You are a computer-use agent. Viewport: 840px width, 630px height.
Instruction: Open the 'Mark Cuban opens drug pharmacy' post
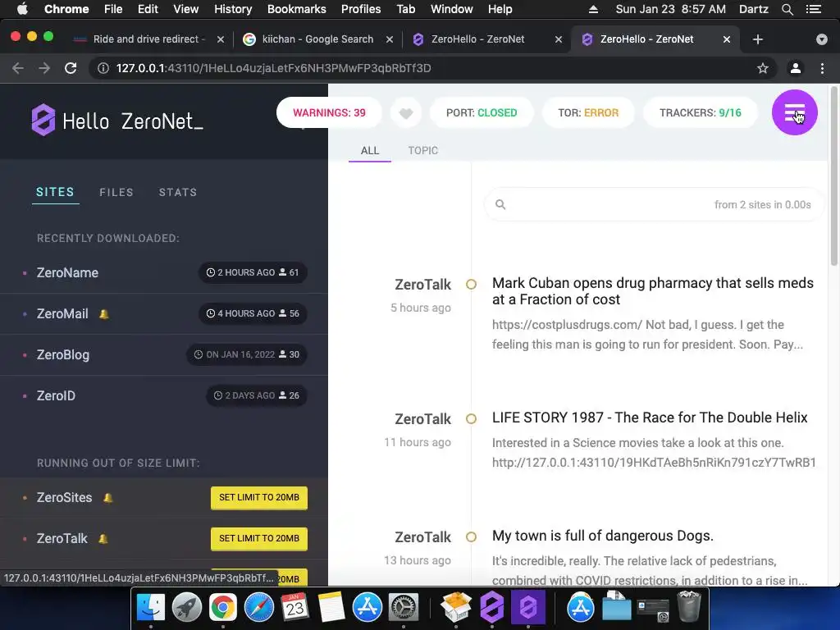pos(652,291)
